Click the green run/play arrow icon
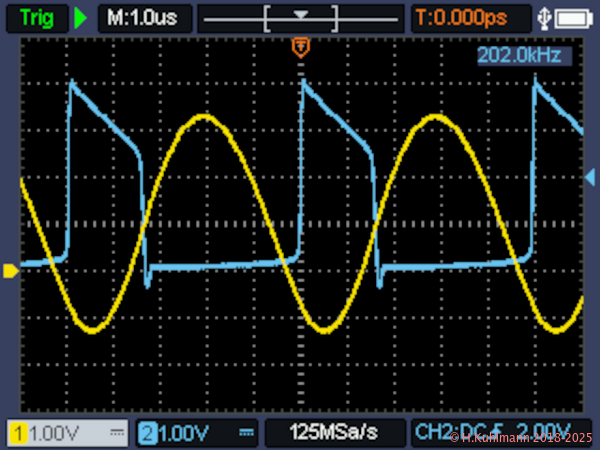Viewport: 600px width, 450px height. tap(80, 18)
